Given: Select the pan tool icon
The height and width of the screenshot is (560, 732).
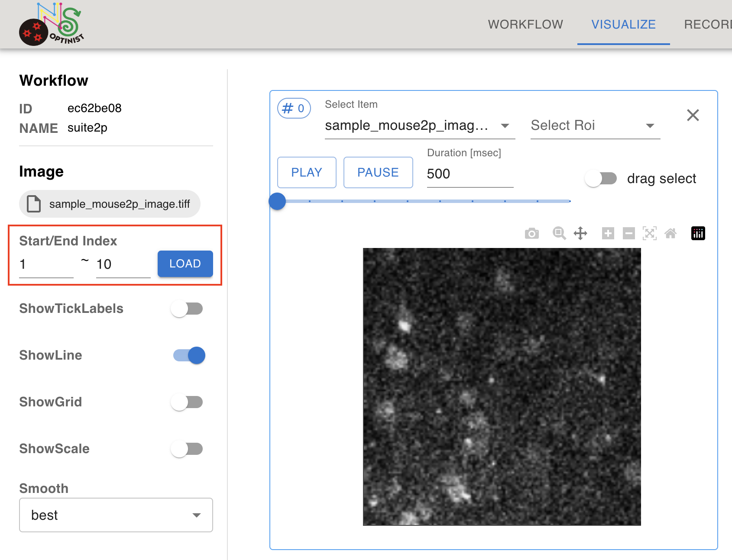Looking at the screenshot, I should tap(580, 234).
